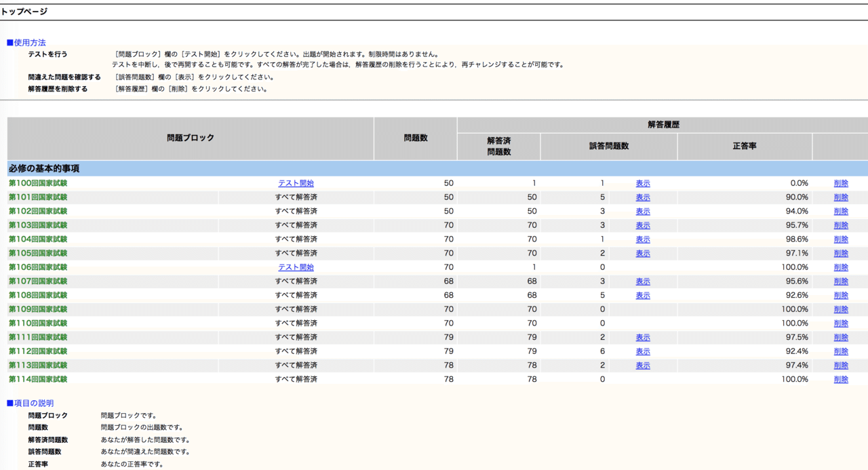Delete history for 第108回国家試験
The width and height of the screenshot is (868, 470).
[841, 295]
